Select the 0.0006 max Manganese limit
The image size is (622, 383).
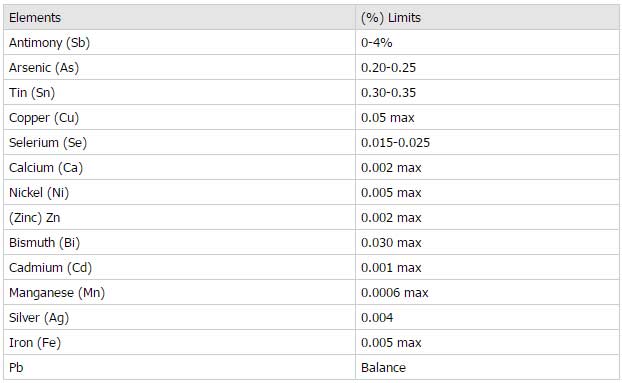395,293
